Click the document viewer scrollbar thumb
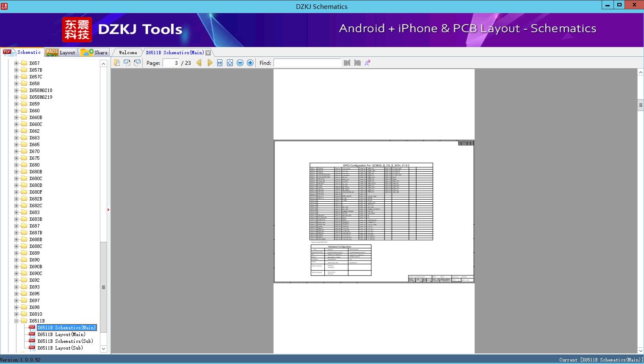The image size is (644, 364). pos(641,105)
